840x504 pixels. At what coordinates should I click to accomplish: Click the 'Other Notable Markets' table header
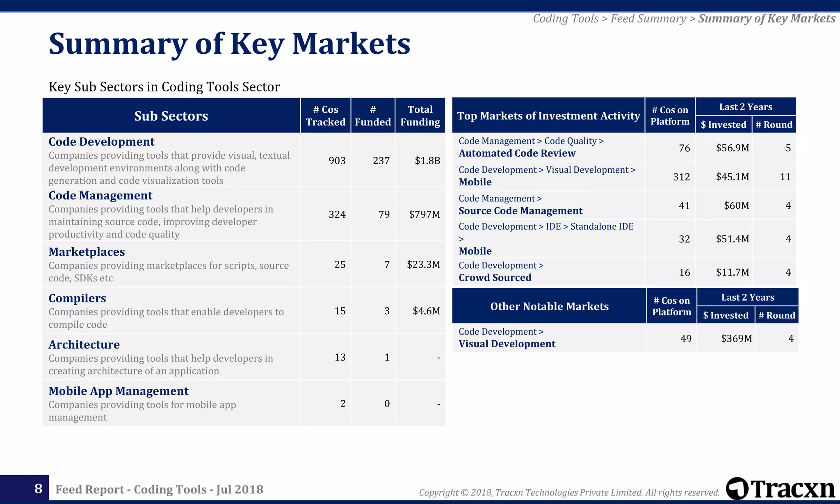coord(549,306)
